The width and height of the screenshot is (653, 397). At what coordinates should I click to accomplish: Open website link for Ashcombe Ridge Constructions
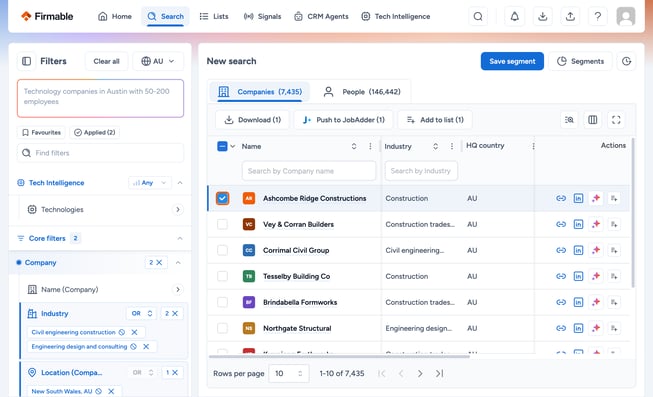click(561, 198)
